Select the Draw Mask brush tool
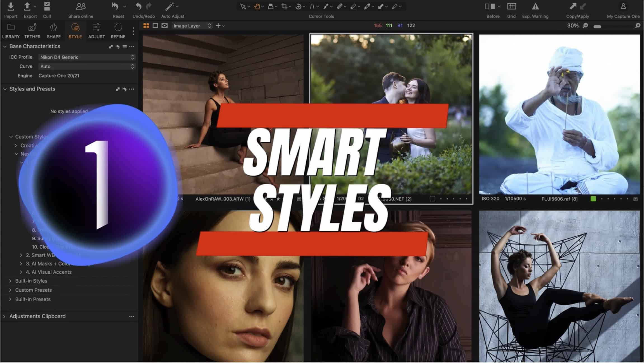 [326, 6]
